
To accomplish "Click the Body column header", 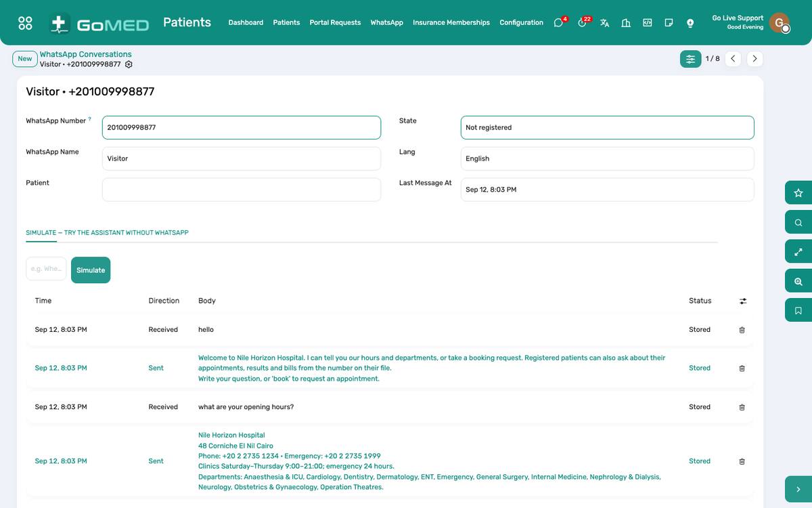I will [207, 301].
